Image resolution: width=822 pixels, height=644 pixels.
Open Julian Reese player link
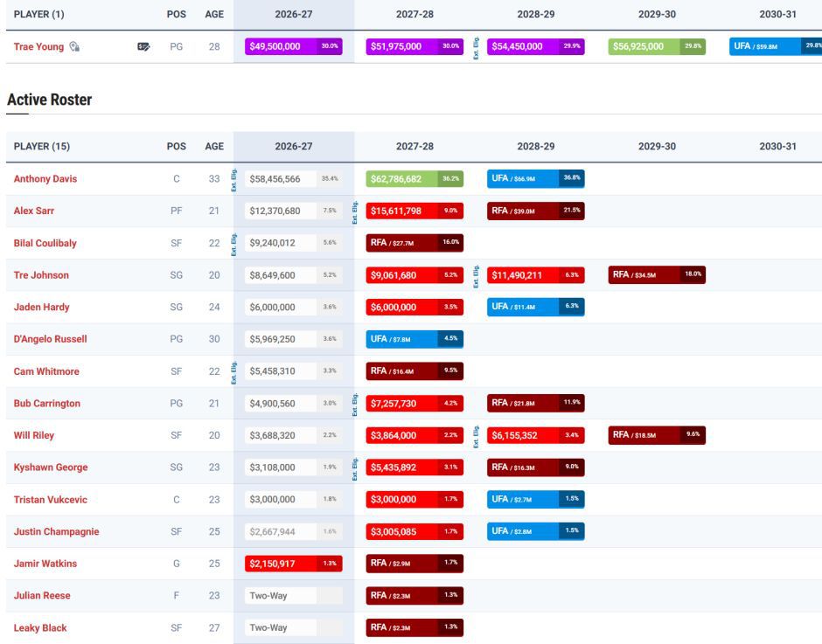point(42,596)
